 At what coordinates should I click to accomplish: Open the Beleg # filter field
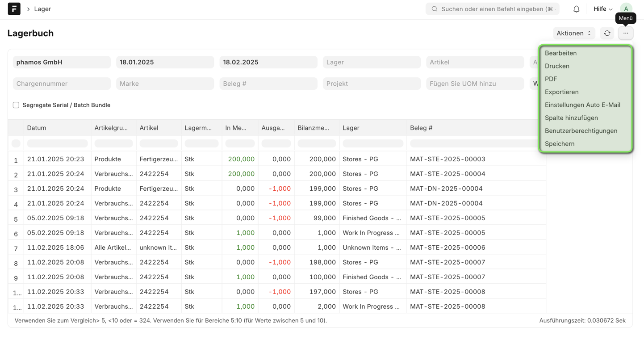coord(268,84)
